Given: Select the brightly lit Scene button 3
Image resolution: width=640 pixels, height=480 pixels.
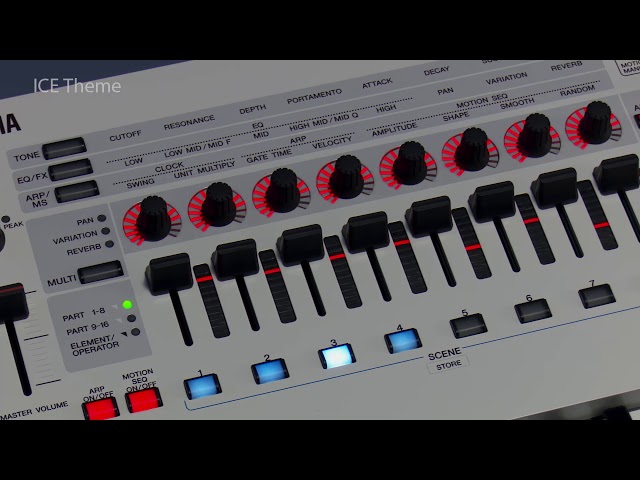Looking at the screenshot, I should [x=337, y=356].
